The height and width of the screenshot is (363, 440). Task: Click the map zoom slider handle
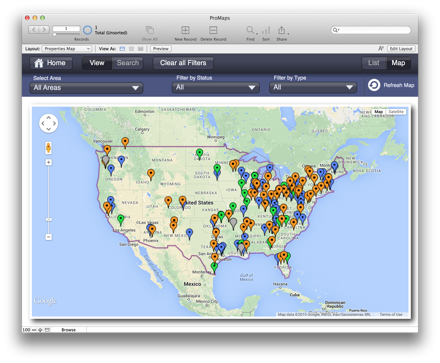[x=49, y=220]
